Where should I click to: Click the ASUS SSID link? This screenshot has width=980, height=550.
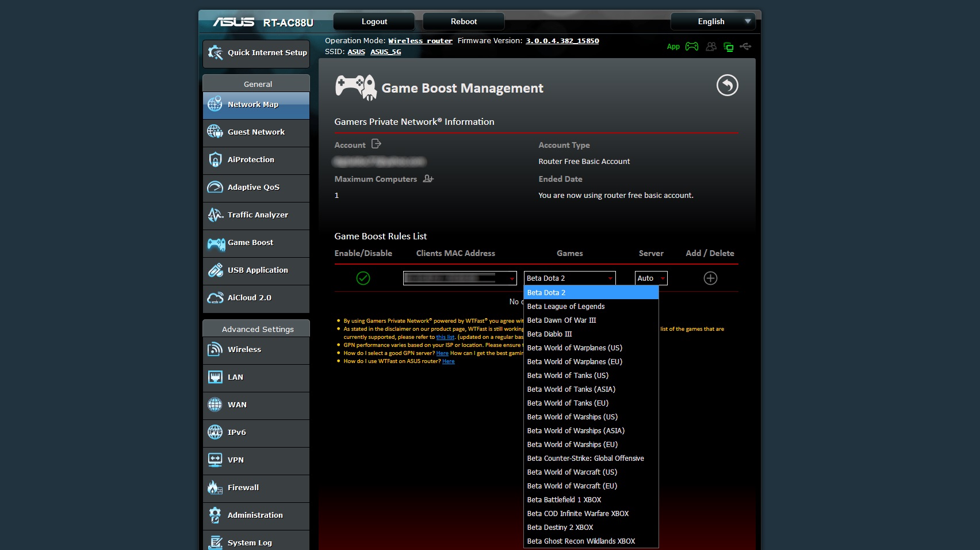[356, 52]
